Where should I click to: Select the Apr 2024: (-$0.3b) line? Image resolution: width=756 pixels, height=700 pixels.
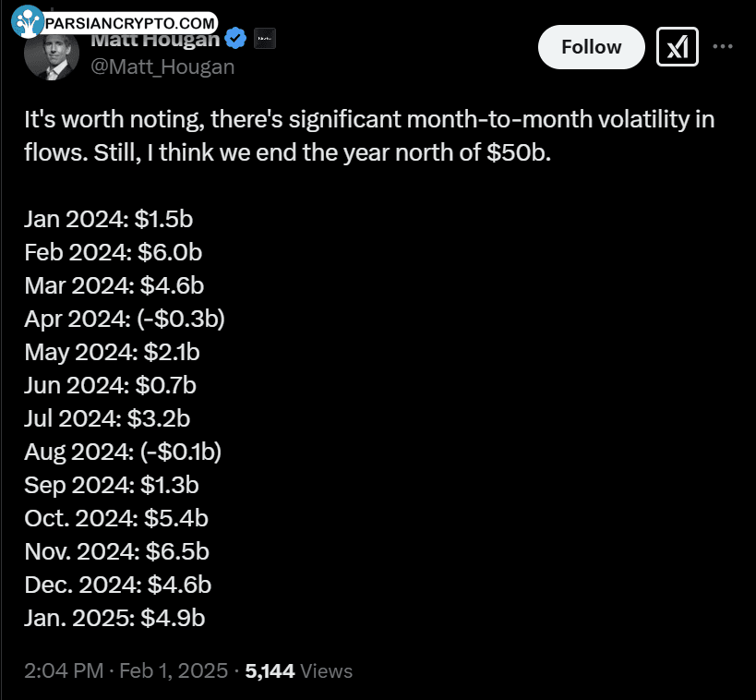point(125,319)
